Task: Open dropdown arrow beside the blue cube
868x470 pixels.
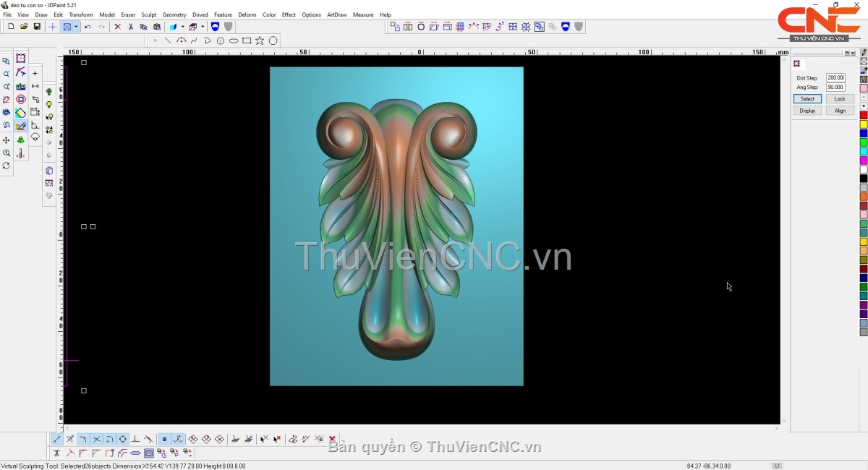Action: click(x=182, y=27)
